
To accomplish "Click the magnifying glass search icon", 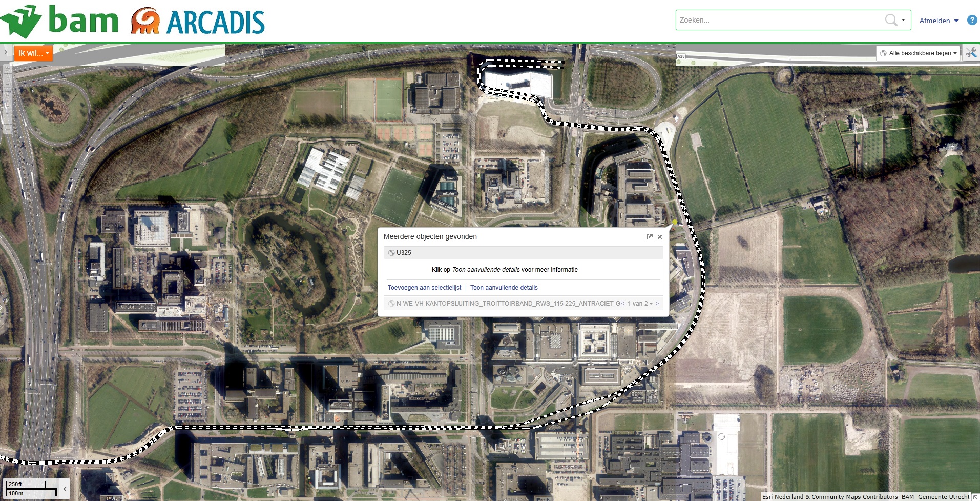I will [891, 20].
